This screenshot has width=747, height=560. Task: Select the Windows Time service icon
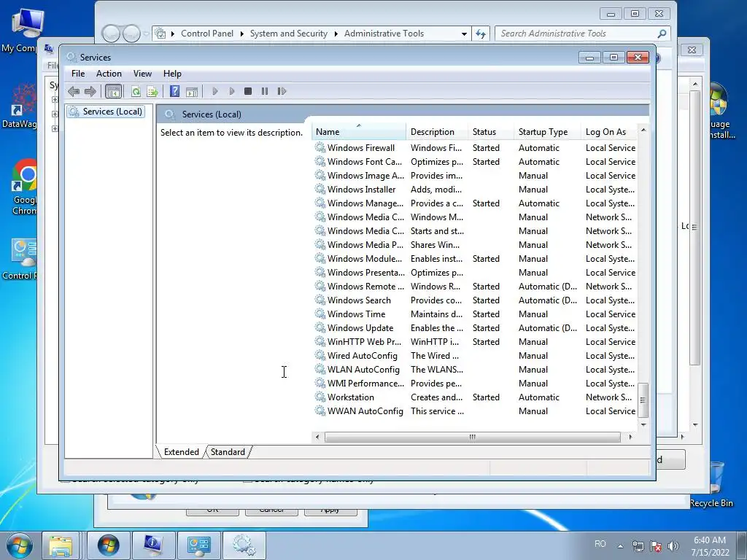[320, 314]
